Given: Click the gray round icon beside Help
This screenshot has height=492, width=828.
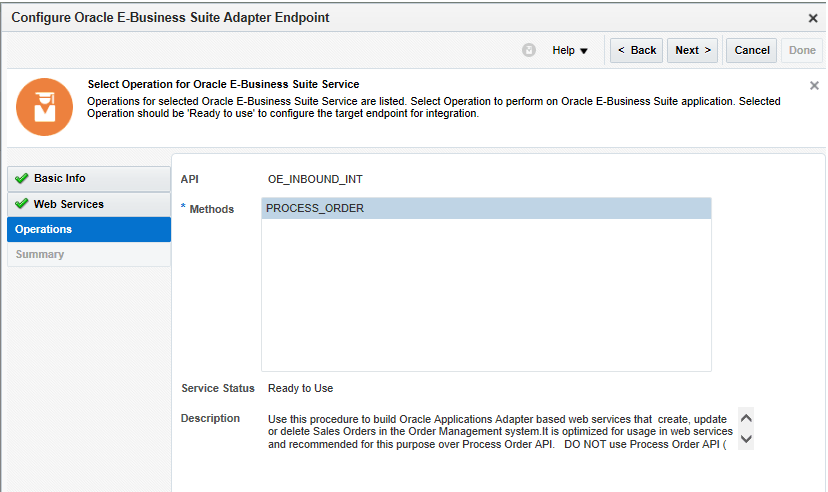Looking at the screenshot, I should [x=529, y=50].
